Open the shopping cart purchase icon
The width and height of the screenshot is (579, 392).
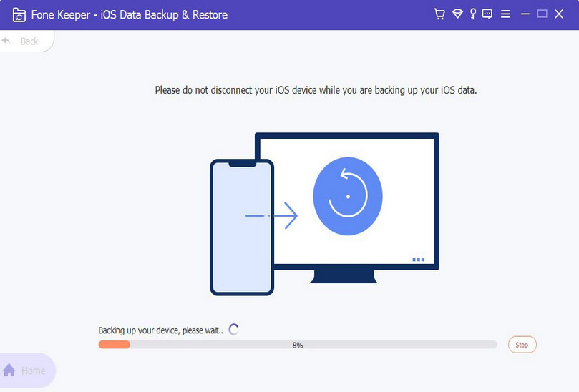coord(439,14)
